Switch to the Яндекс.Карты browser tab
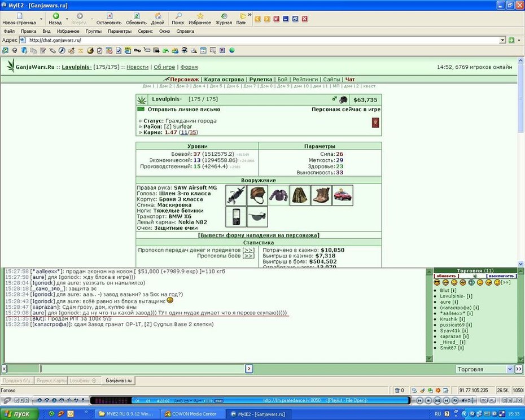 pyautogui.click(x=51, y=381)
